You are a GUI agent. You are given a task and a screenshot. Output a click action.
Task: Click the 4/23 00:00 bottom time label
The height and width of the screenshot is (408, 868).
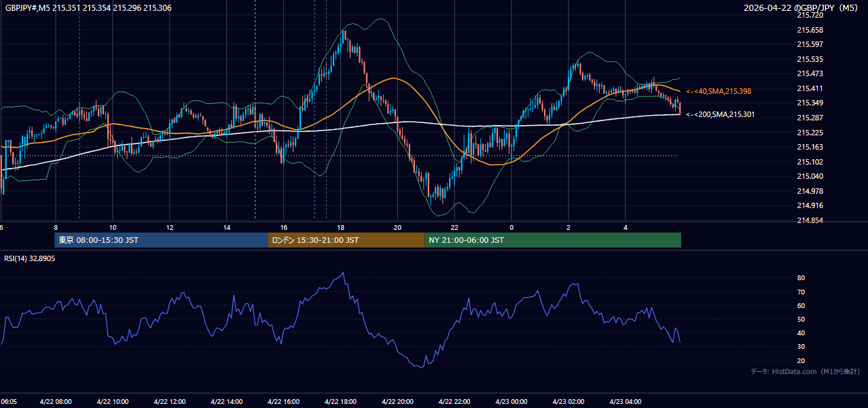(x=511, y=402)
